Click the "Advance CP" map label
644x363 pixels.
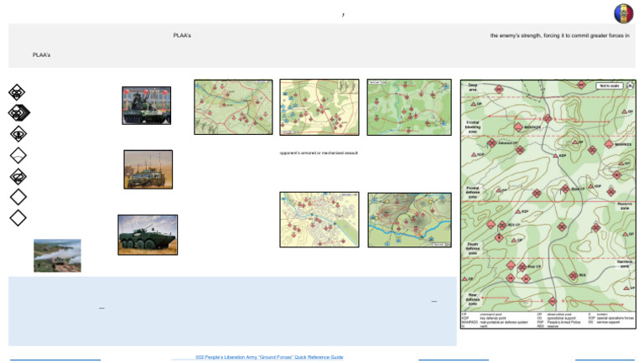[507, 143]
